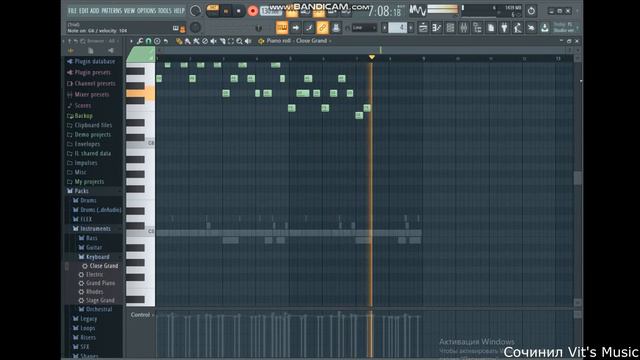640x360 pixels.
Task: Open the Piano roll window icon
Action: click(x=436, y=28)
